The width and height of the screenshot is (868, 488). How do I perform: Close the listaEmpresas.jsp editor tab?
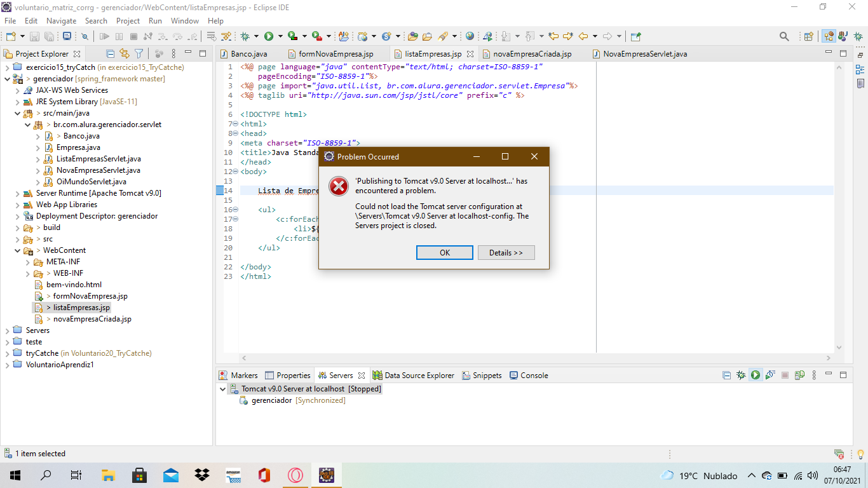[x=470, y=55]
